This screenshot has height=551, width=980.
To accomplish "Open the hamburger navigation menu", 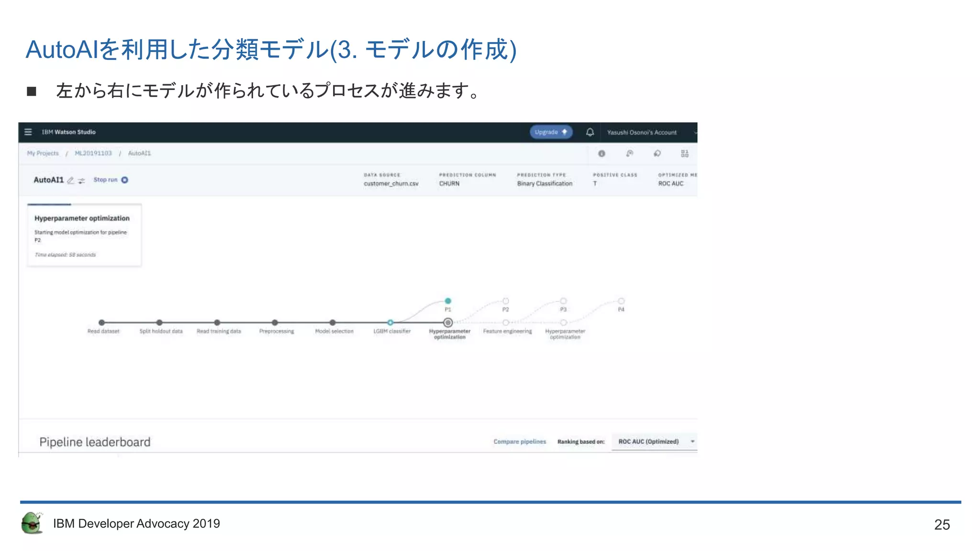I will click(x=28, y=132).
